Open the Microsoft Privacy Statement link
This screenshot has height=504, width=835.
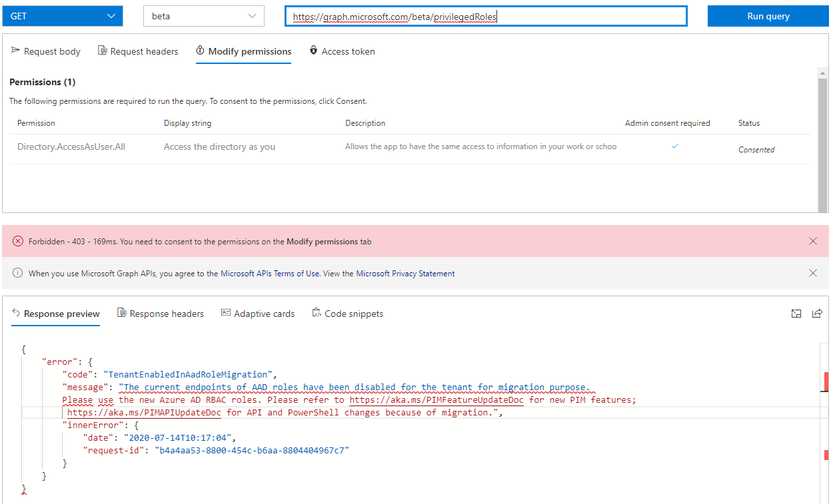405,274
